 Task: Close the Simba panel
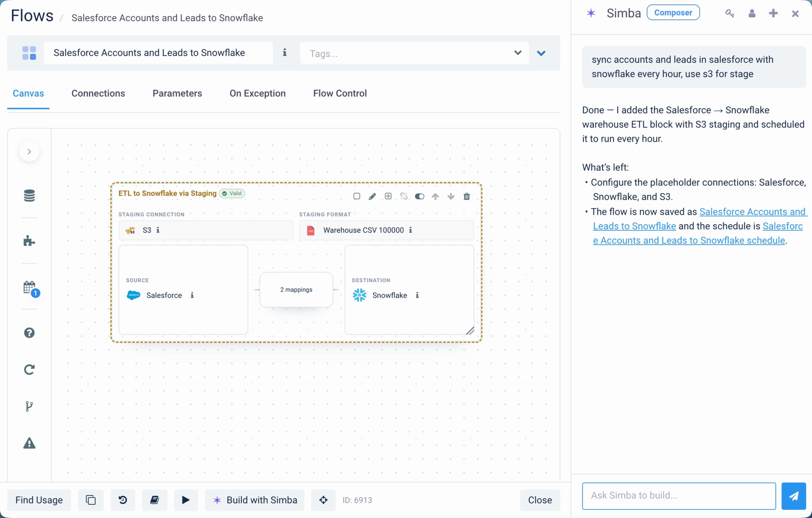[795, 13]
